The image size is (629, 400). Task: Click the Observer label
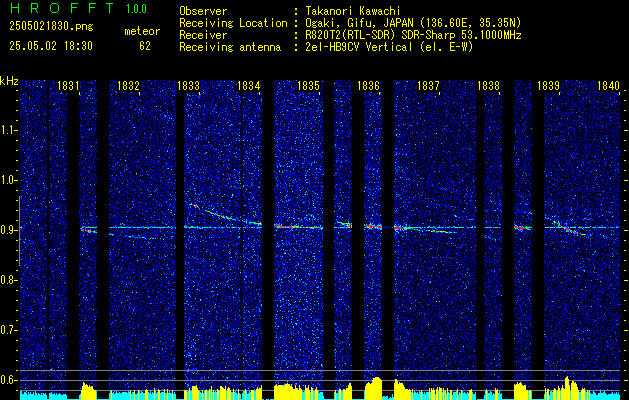pos(203,11)
